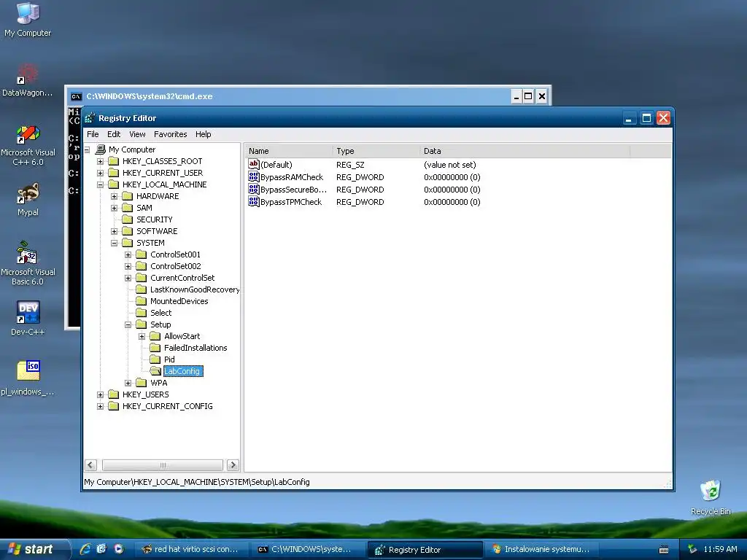Click the BypassSecureBo... DWORD value icon
The height and width of the screenshot is (560, 747).
click(x=253, y=190)
